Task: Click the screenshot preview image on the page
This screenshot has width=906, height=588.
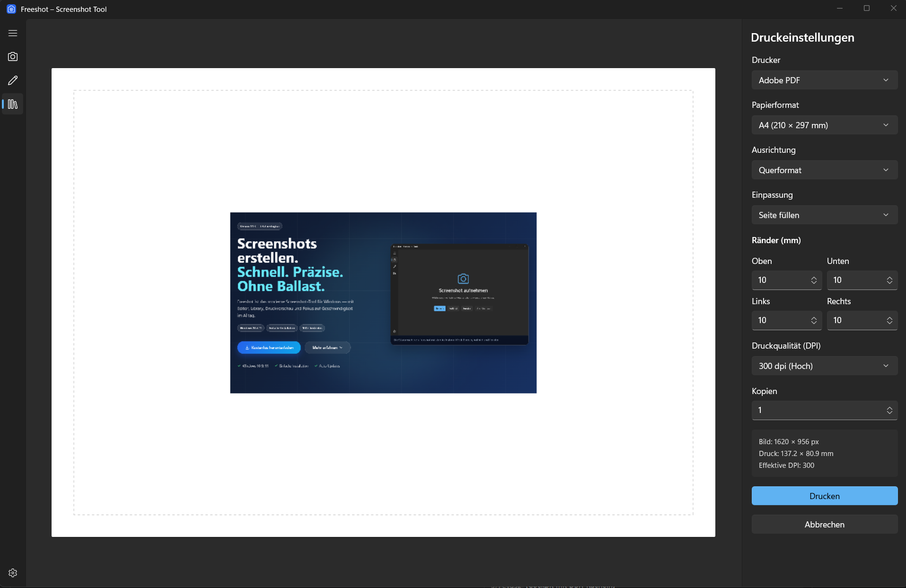Action: pyautogui.click(x=383, y=303)
